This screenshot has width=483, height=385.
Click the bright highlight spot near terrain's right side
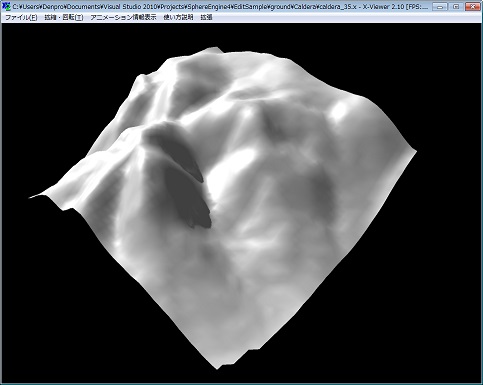(340, 112)
